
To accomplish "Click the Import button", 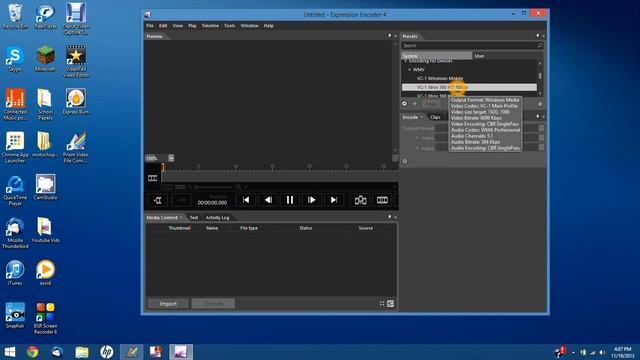I will pyautogui.click(x=168, y=304).
